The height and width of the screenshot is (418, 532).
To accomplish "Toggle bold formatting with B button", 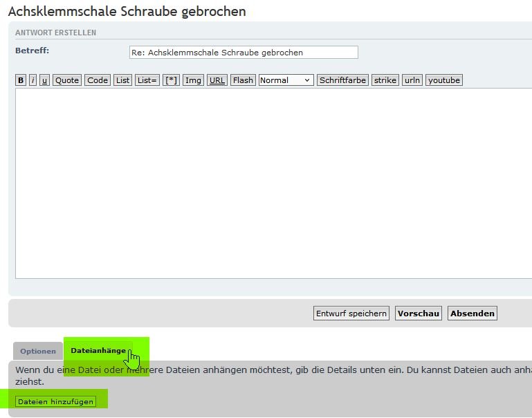I will (21, 80).
